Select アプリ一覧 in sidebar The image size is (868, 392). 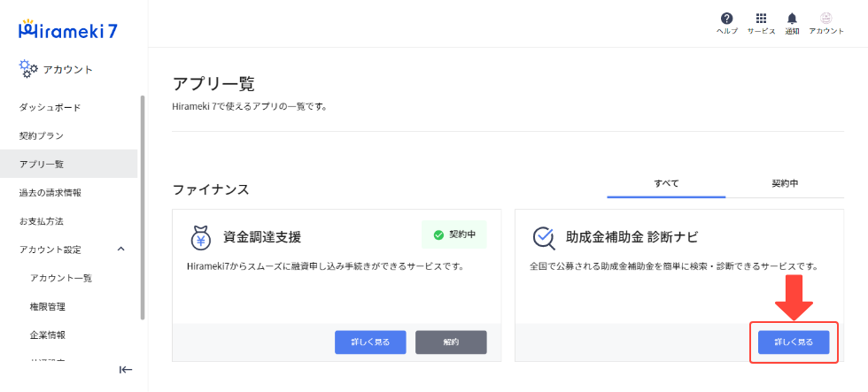pos(69,164)
